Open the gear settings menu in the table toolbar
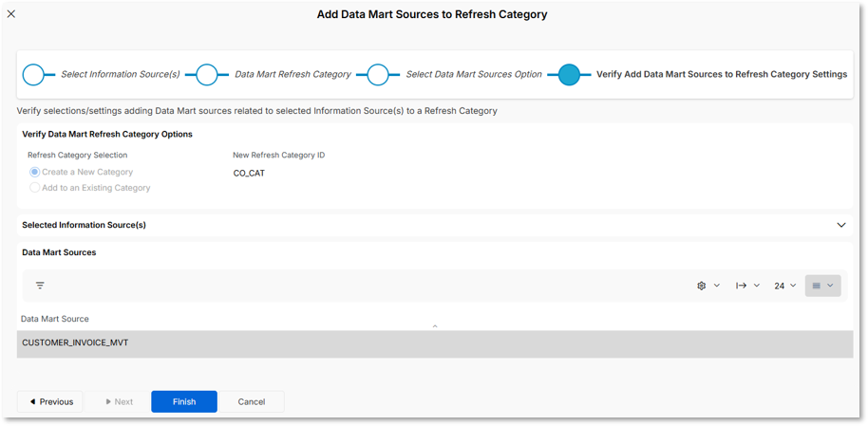 click(708, 286)
